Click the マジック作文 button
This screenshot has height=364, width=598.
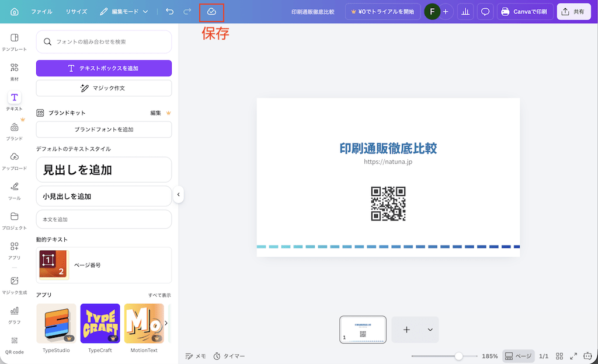[x=103, y=89]
